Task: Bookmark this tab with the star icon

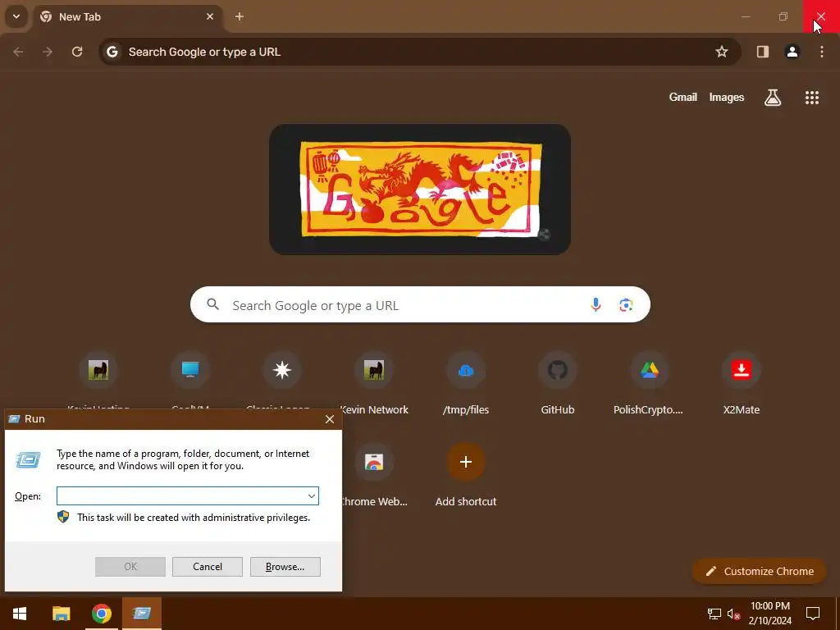Action: [722, 52]
